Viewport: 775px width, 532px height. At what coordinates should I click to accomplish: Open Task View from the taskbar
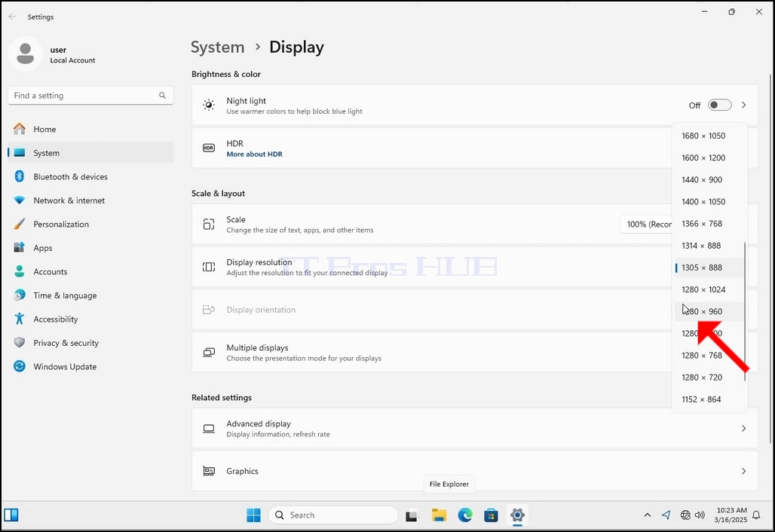[412, 515]
